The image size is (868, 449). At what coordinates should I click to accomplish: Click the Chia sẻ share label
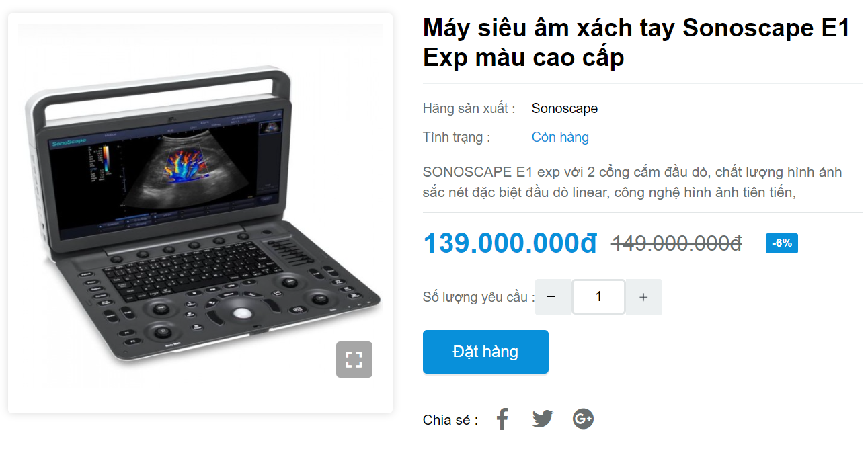(450, 420)
